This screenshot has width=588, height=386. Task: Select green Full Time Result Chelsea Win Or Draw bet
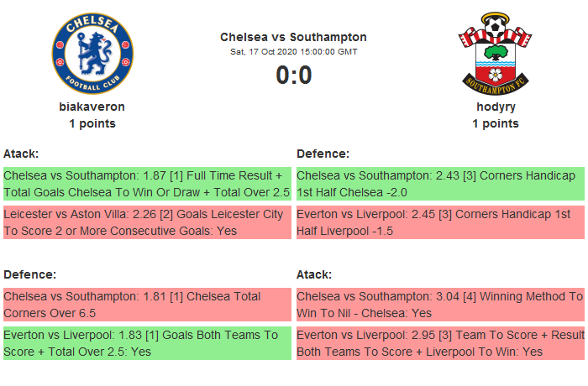tap(147, 184)
